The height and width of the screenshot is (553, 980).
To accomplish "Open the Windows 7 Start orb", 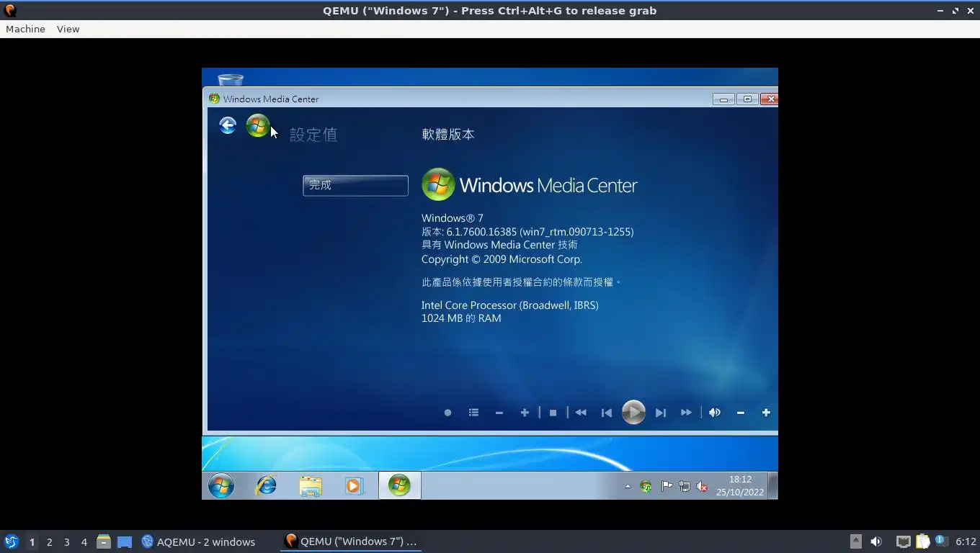I will tap(221, 486).
